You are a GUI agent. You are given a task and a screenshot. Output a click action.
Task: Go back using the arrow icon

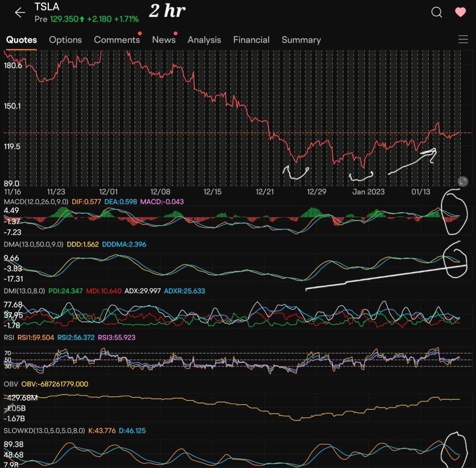coord(20,13)
